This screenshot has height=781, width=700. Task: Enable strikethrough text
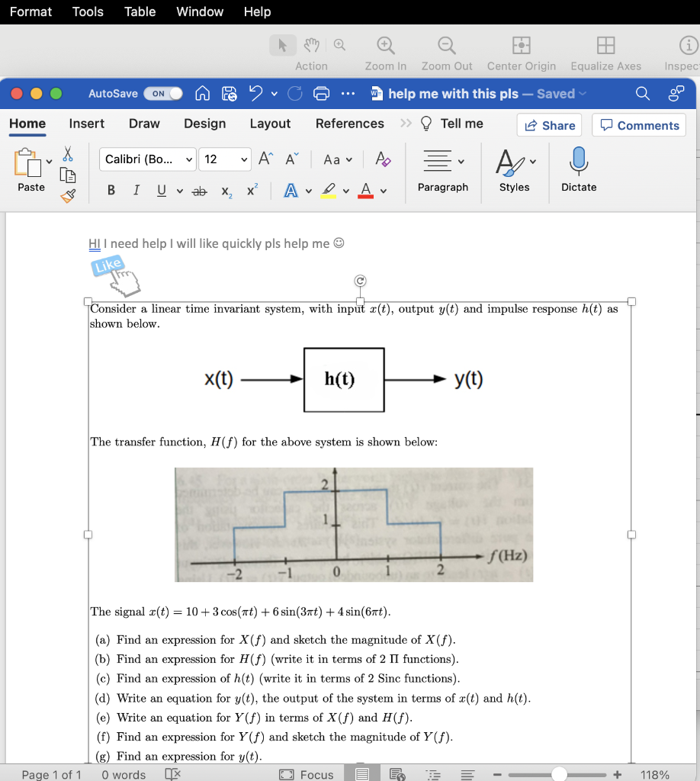[x=199, y=191]
